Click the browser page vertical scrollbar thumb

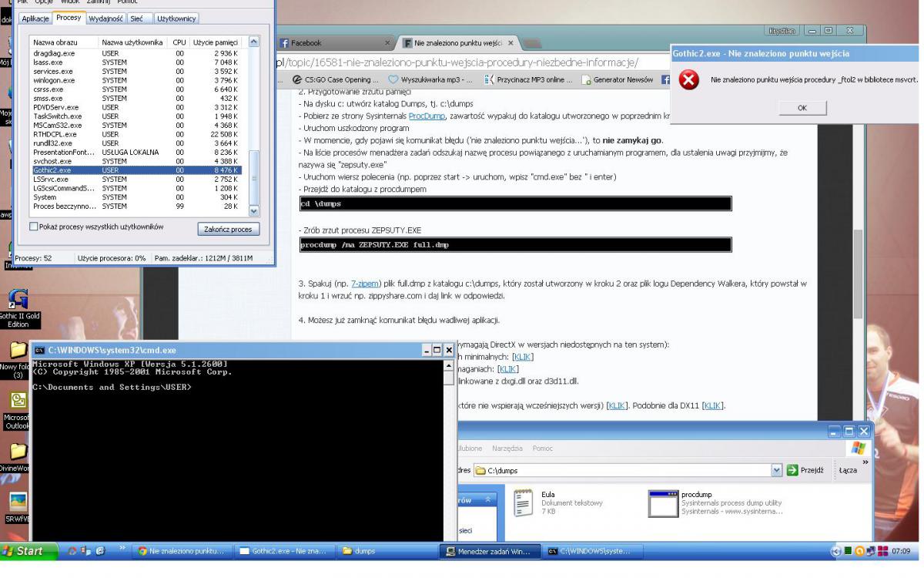tap(858, 274)
